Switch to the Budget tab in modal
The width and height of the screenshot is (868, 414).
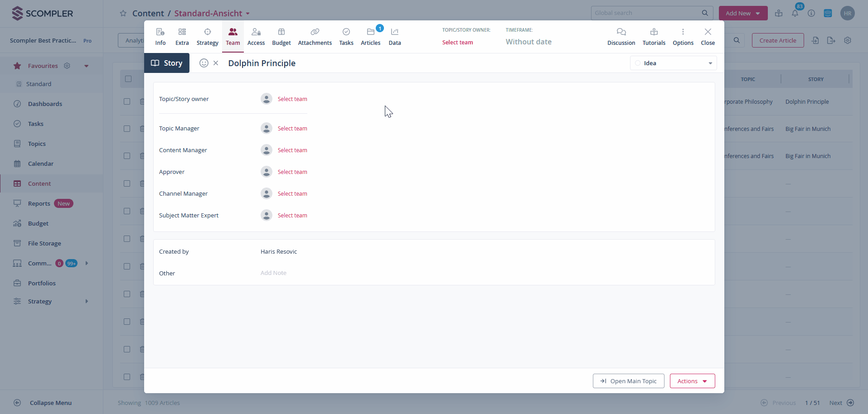(281, 36)
